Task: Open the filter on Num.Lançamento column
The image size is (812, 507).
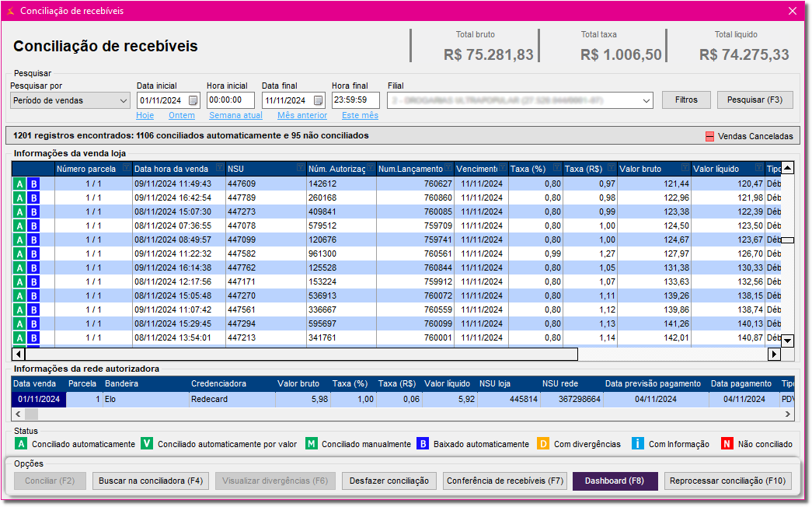Action: point(448,168)
